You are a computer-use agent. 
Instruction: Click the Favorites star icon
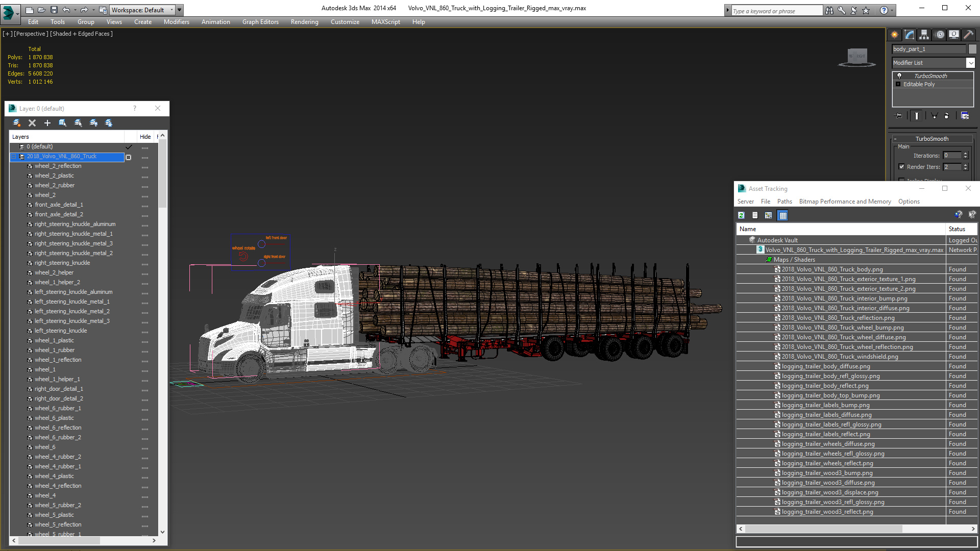(866, 10)
